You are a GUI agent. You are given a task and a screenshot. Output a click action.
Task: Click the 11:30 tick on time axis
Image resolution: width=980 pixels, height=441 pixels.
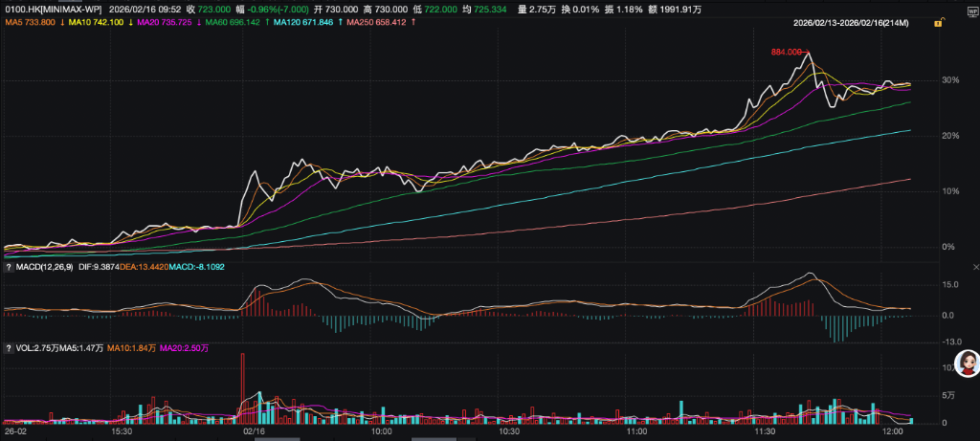(x=765, y=432)
